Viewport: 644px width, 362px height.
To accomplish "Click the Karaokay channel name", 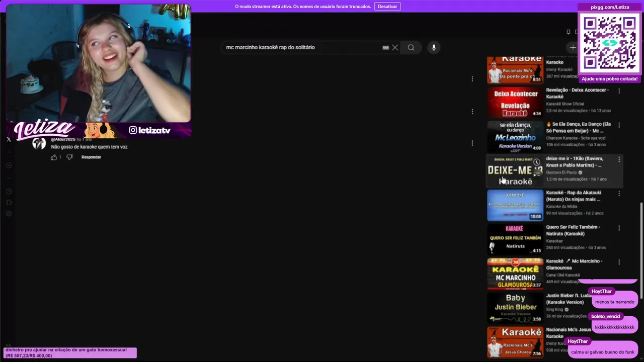I will (554, 241).
